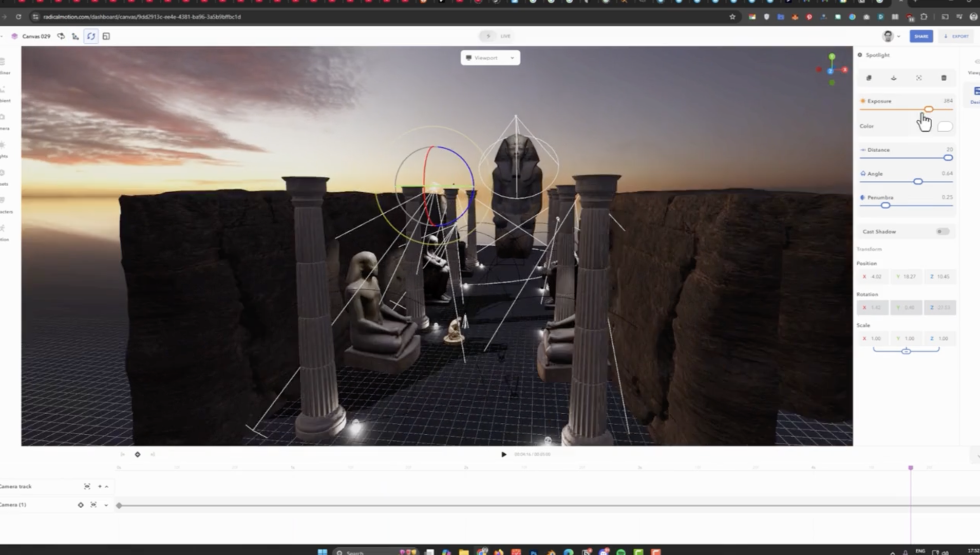Click the snap-to-ground icon in Spotlight panel
The height and width of the screenshot is (555, 980).
[x=894, y=78]
